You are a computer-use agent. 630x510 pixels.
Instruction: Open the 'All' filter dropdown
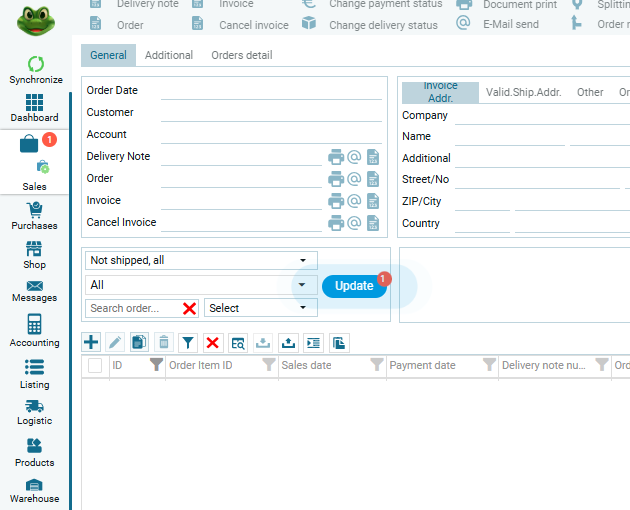(x=303, y=285)
